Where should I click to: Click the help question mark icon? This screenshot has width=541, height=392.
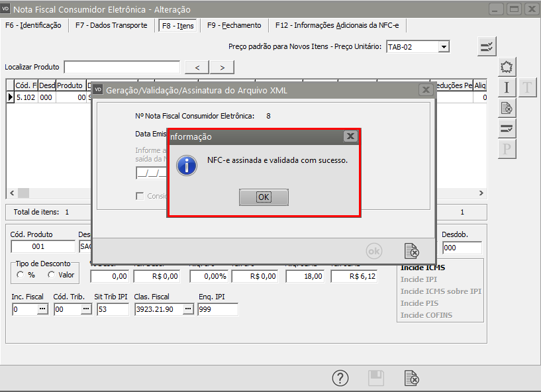[340, 378]
